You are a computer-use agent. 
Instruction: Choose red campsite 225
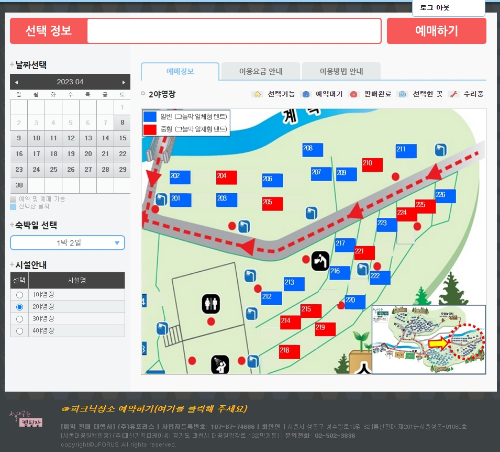(x=425, y=206)
